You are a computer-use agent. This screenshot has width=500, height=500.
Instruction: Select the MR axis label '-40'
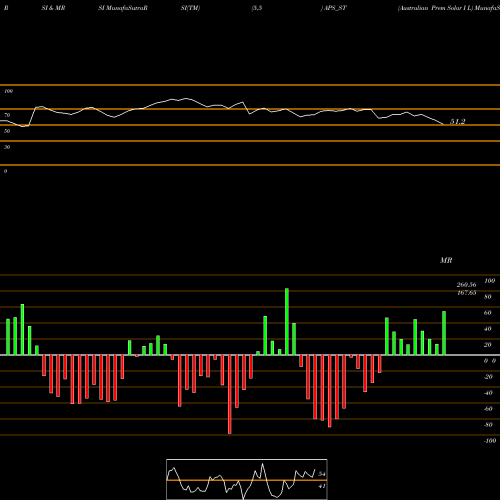coord(488,393)
